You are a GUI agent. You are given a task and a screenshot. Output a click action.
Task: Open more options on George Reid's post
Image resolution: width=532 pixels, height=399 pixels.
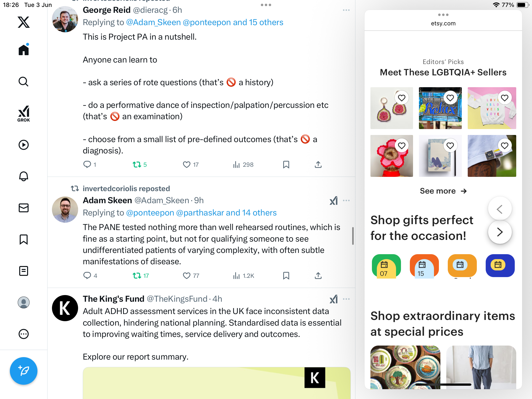pos(346,10)
